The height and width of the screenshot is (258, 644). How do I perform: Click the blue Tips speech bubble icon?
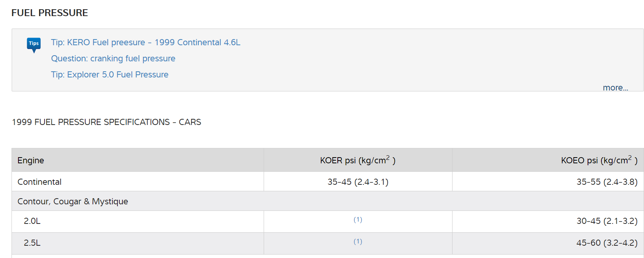(x=34, y=44)
